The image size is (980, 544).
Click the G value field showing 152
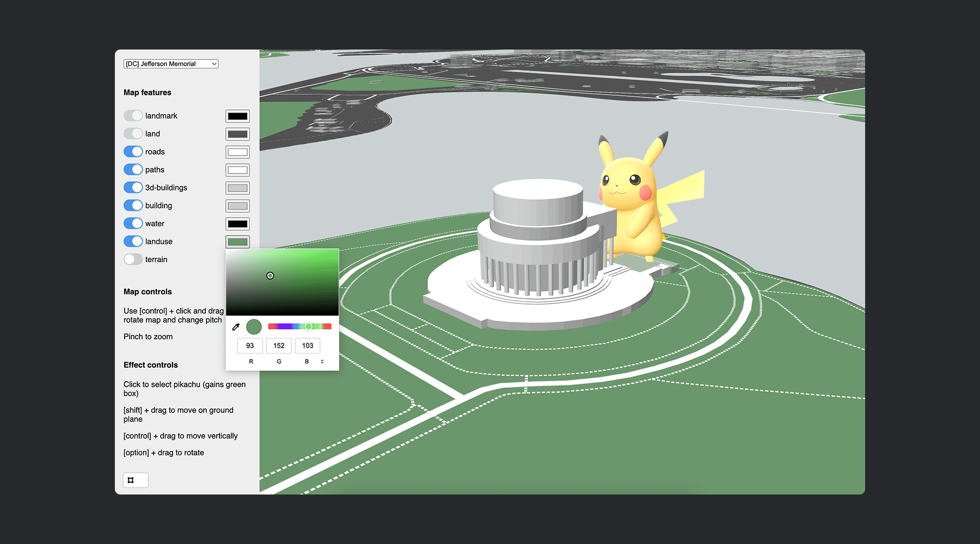click(x=279, y=345)
